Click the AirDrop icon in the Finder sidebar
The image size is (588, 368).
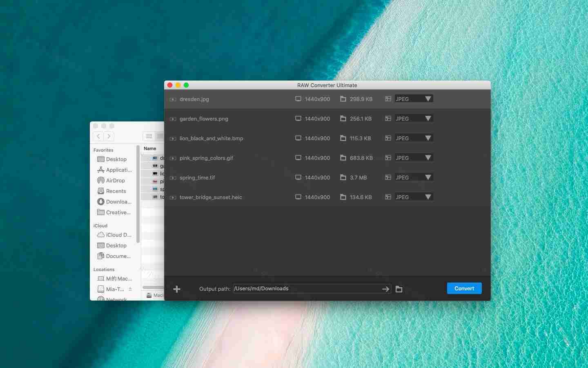coord(100,180)
